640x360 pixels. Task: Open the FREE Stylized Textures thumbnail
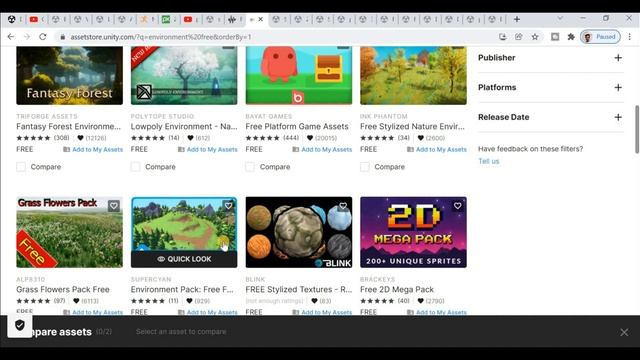(299, 232)
